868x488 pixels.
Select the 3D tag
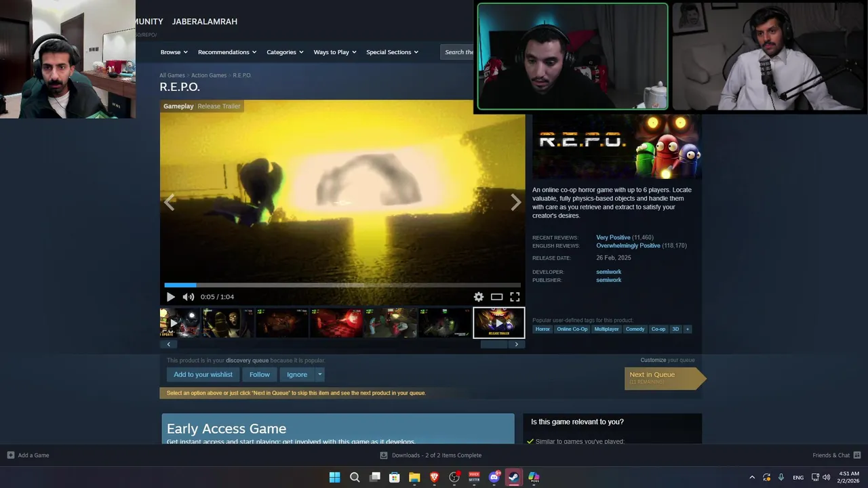coord(675,329)
